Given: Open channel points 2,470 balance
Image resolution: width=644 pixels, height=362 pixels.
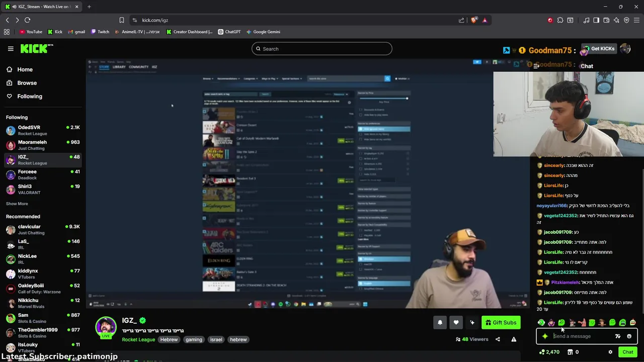Looking at the screenshot, I should [x=549, y=352].
